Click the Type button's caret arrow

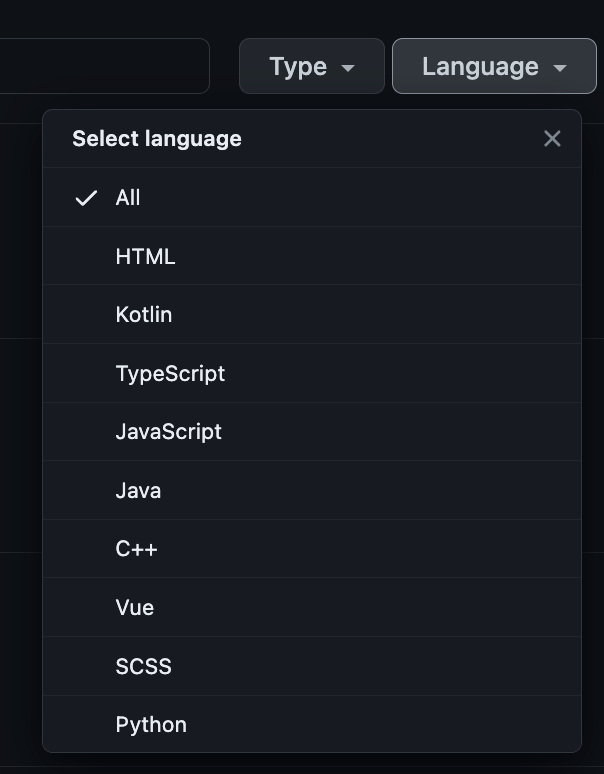click(x=348, y=68)
